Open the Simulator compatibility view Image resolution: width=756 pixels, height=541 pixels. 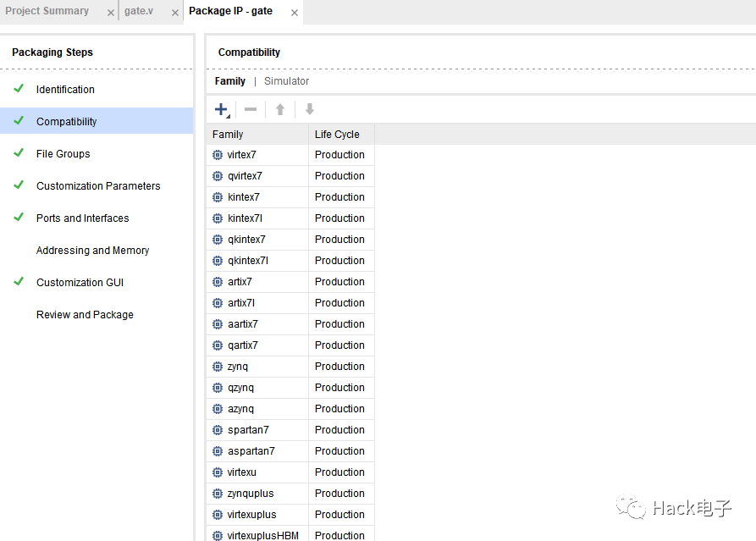(286, 81)
